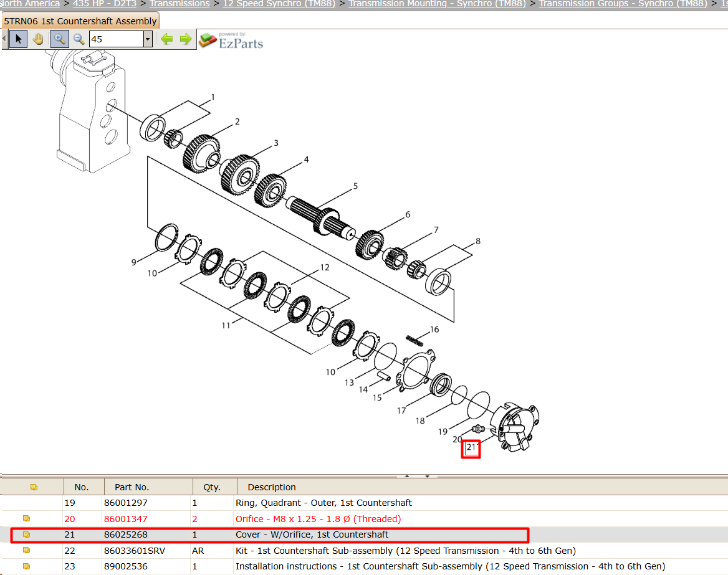Click the zoom value field showing 45

pos(117,39)
